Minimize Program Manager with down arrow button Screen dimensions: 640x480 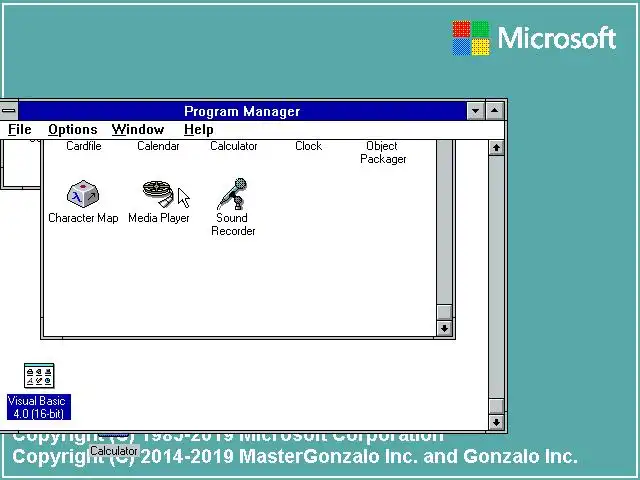[x=476, y=111]
